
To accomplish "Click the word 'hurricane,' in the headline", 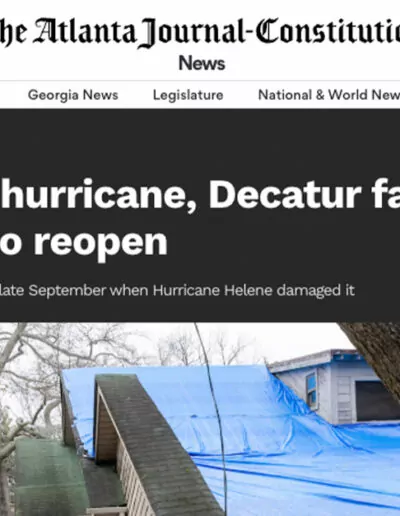I will (x=99, y=195).
